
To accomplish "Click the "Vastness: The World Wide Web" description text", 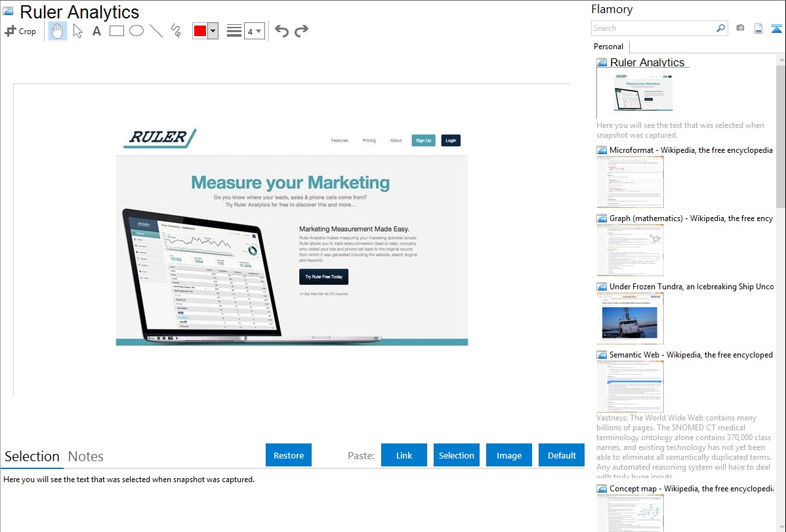I will (684, 447).
